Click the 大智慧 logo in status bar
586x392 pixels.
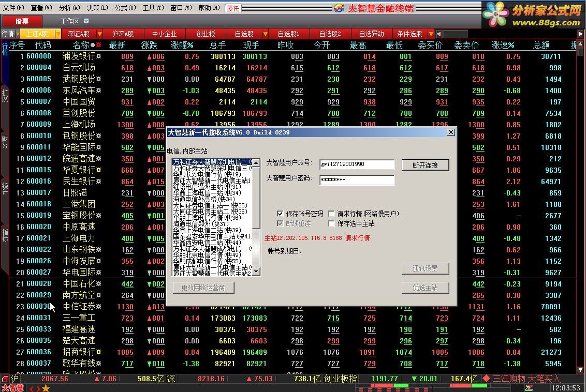point(12,388)
